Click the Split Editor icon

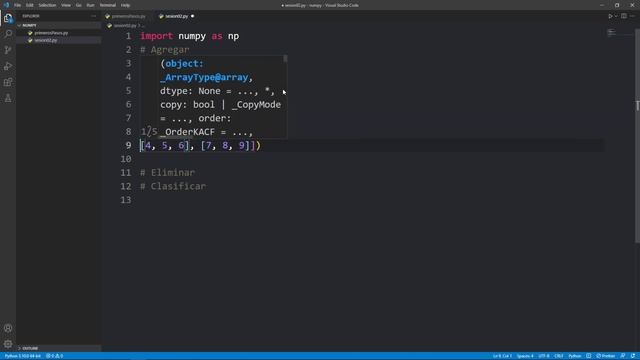624,16
